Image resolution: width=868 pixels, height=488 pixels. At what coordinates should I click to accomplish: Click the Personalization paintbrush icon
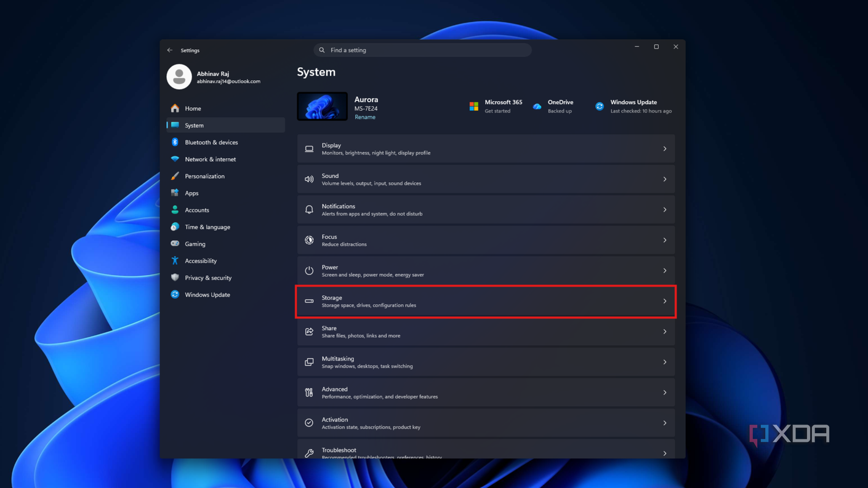[x=175, y=176]
